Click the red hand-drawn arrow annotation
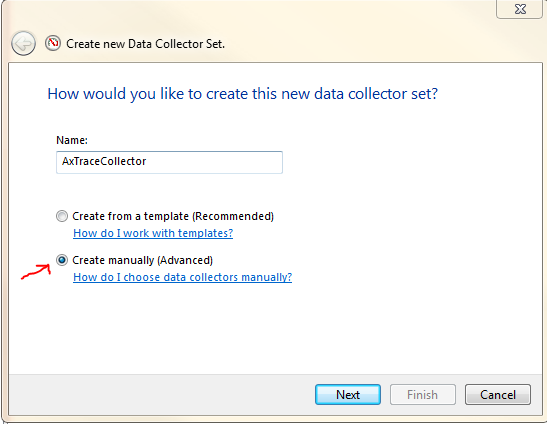 36,271
